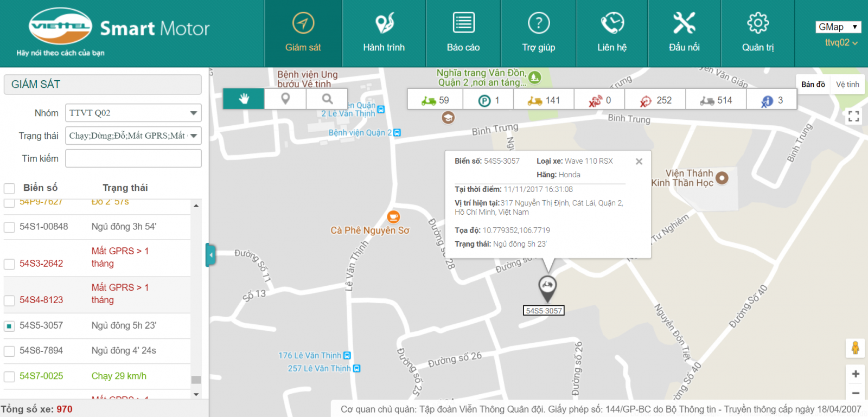868x417 pixels.
Task: Uncheck the selected 54S5-3057 checkbox
Action: tap(9, 326)
